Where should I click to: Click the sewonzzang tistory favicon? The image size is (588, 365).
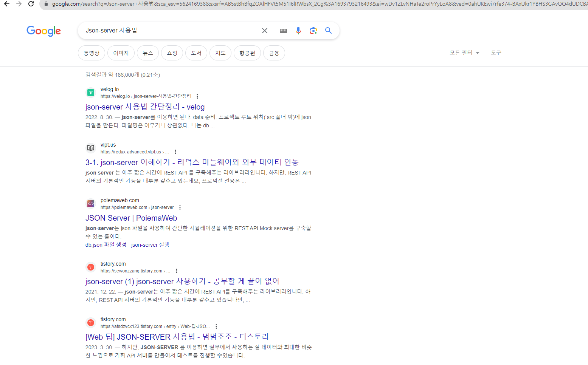91,267
